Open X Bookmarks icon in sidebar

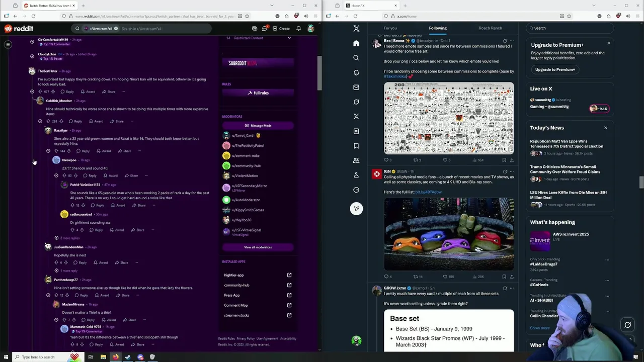(x=356, y=146)
